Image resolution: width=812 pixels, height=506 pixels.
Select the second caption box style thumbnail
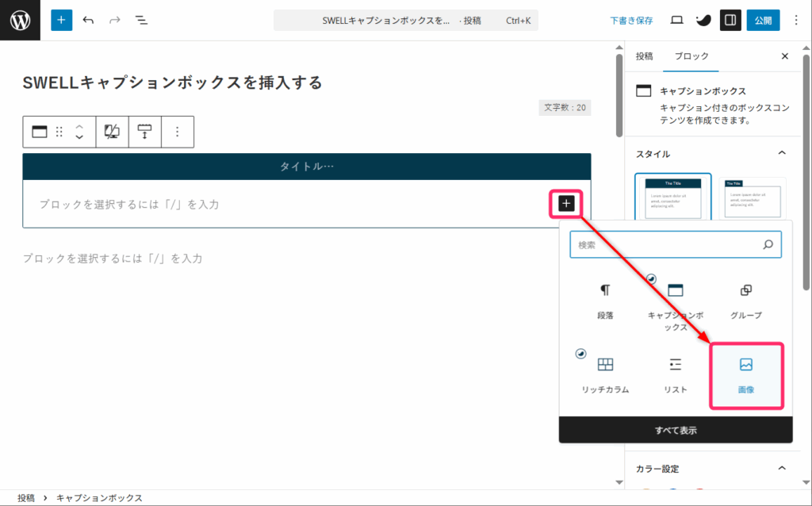pos(752,199)
